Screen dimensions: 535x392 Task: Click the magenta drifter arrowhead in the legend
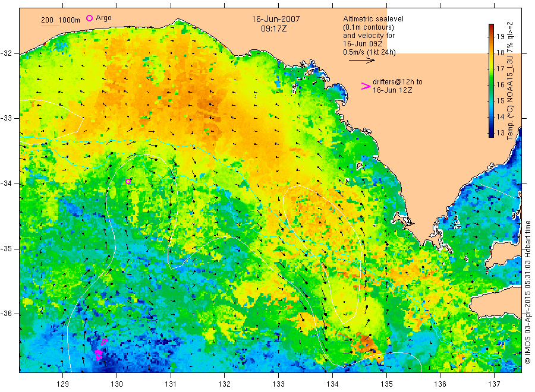[366, 86]
